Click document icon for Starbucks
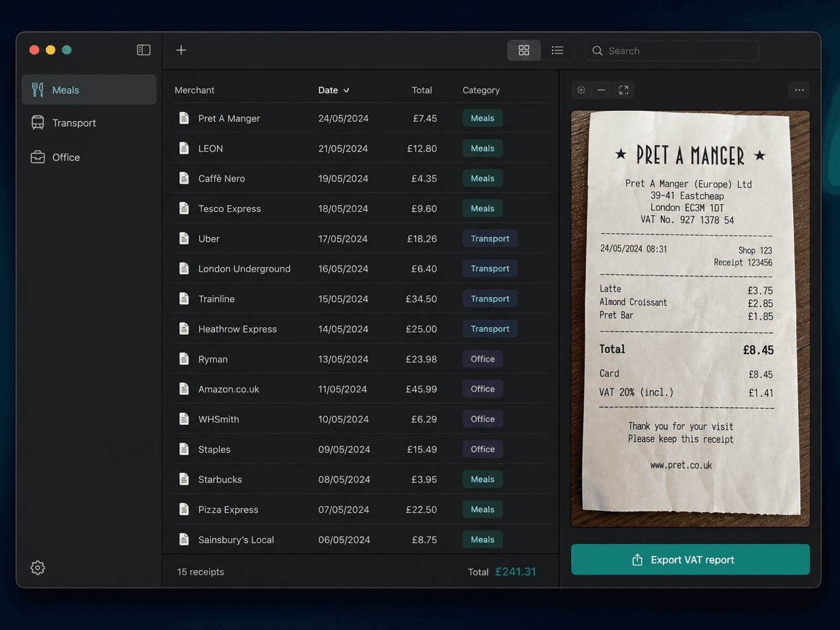Image resolution: width=840 pixels, height=630 pixels. [184, 480]
